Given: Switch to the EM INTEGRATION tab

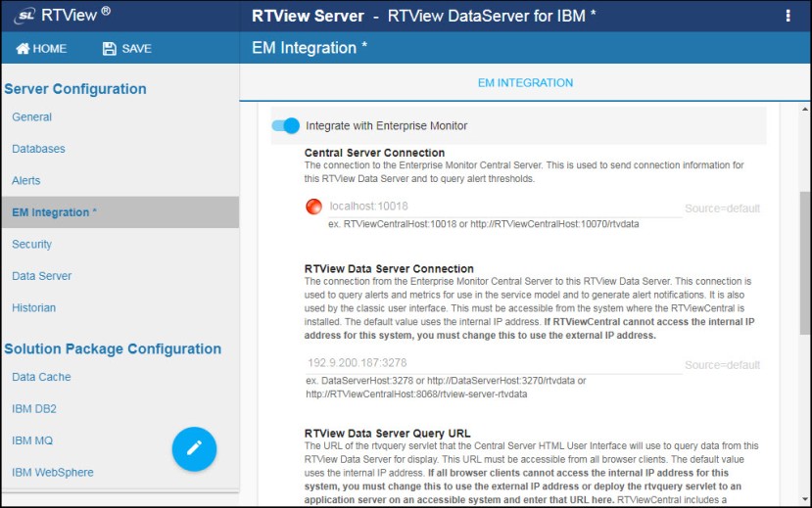Looking at the screenshot, I should pyautogui.click(x=525, y=83).
